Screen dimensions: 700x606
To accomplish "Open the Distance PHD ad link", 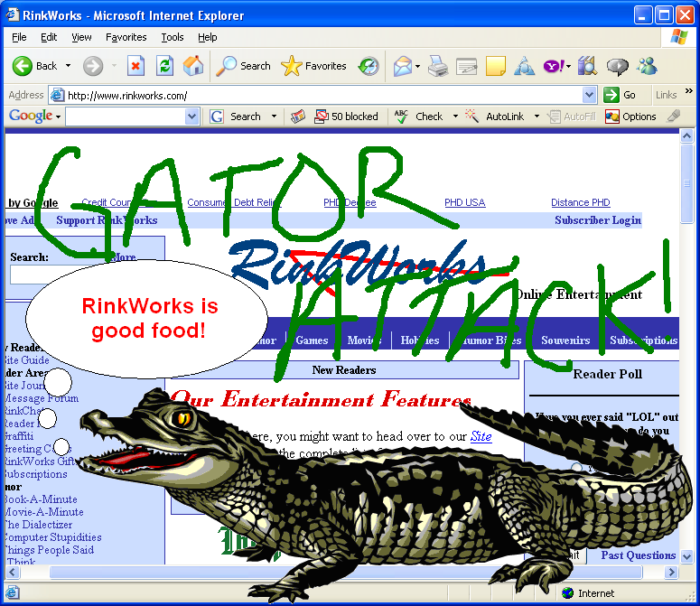I will point(581,202).
